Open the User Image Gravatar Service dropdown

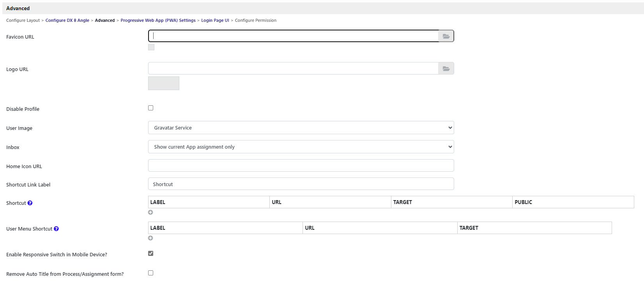[301, 128]
